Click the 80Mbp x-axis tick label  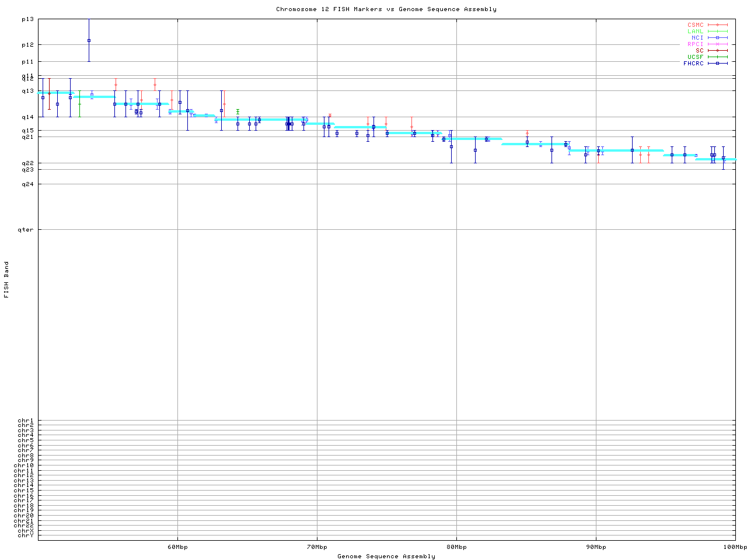(456, 547)
